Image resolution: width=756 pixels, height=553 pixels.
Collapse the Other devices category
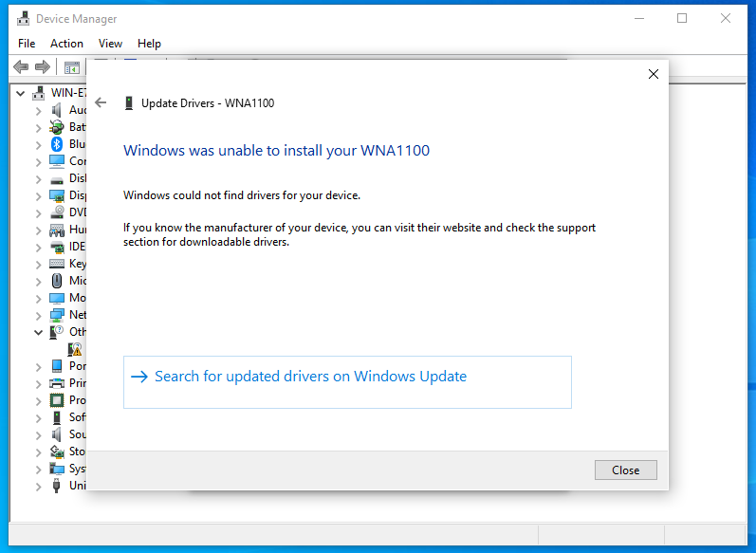click(39, 332)
